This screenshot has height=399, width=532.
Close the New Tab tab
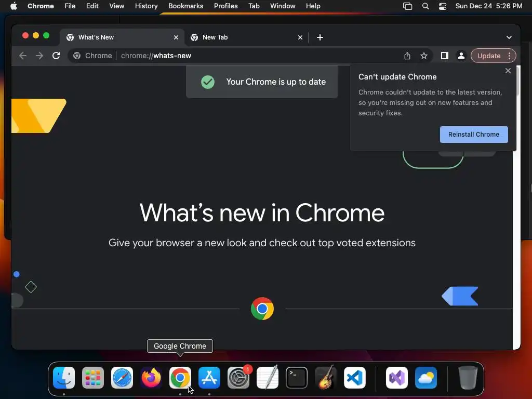(300, 37)
